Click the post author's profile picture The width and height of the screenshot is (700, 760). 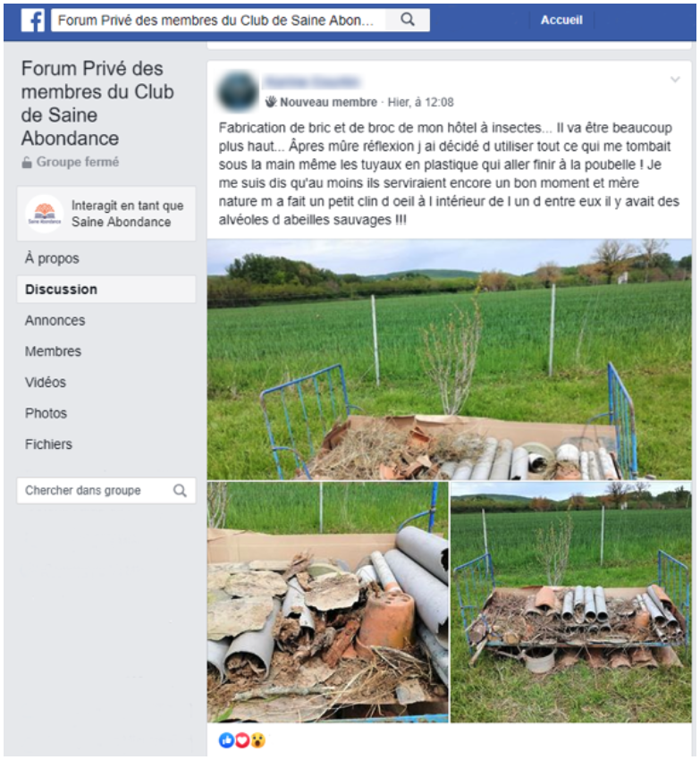(238, 91)
